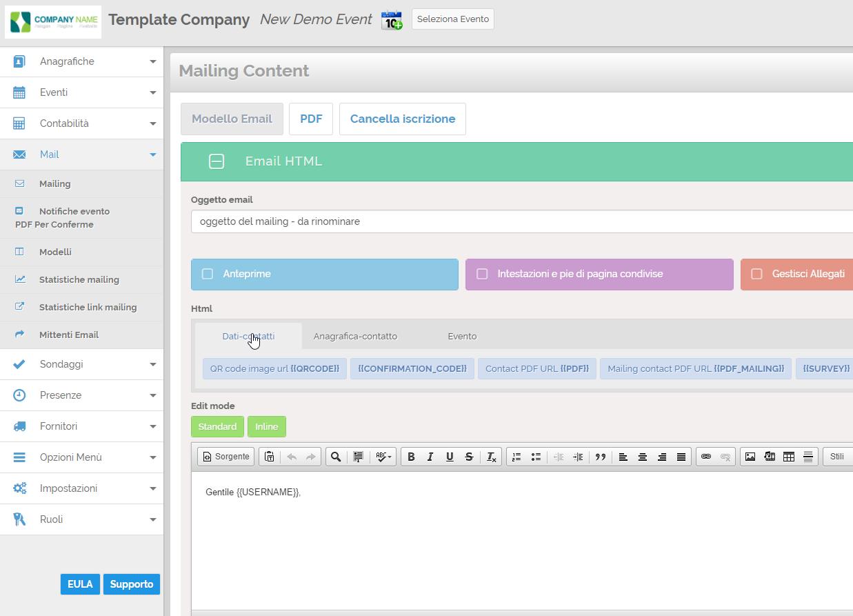This screenshot has width=853, height=616.
Task: Click the Seleziona Evento button
Action: click(x=453, y=19)
